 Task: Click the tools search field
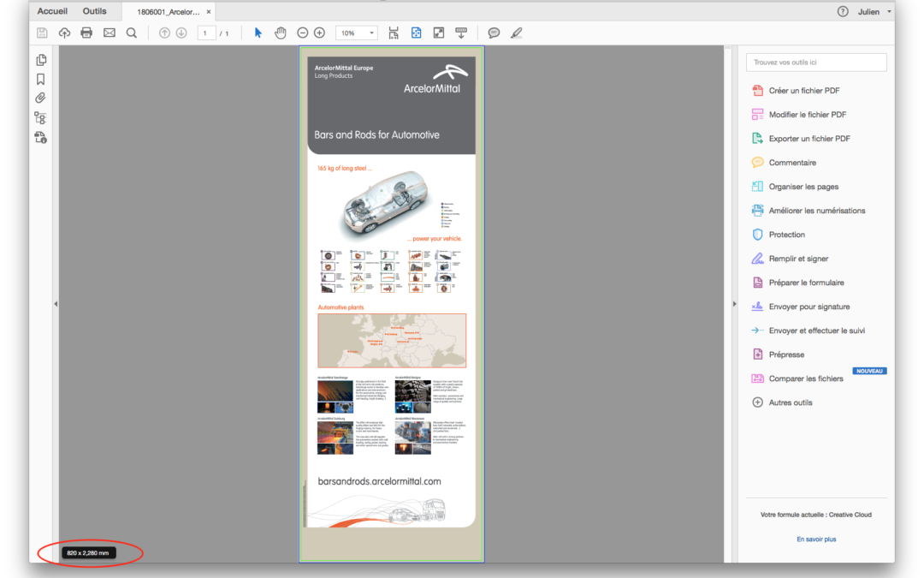click(x=816, y=63)
